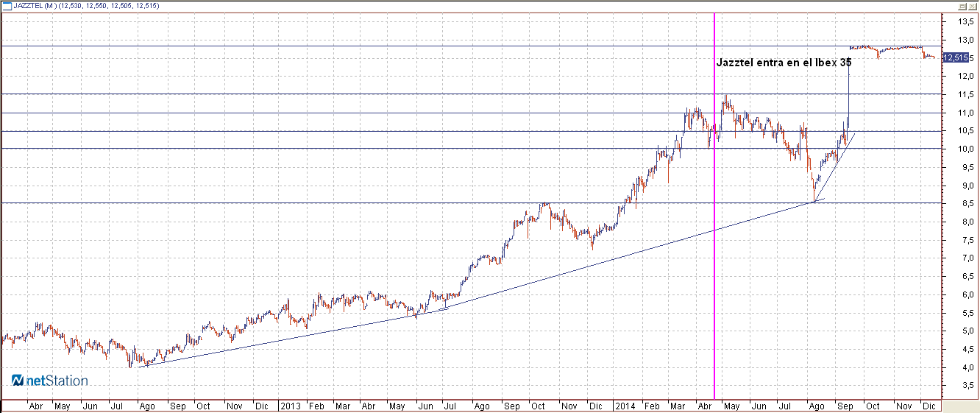Click the 13,0 price axis label
The image size is (980, 413).
(966, 40)
